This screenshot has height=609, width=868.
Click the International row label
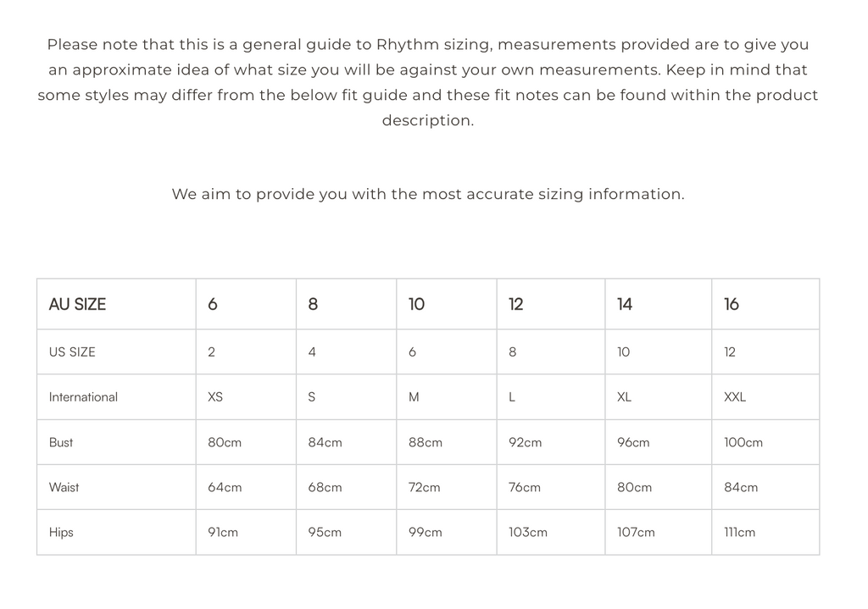coord(83,396)
